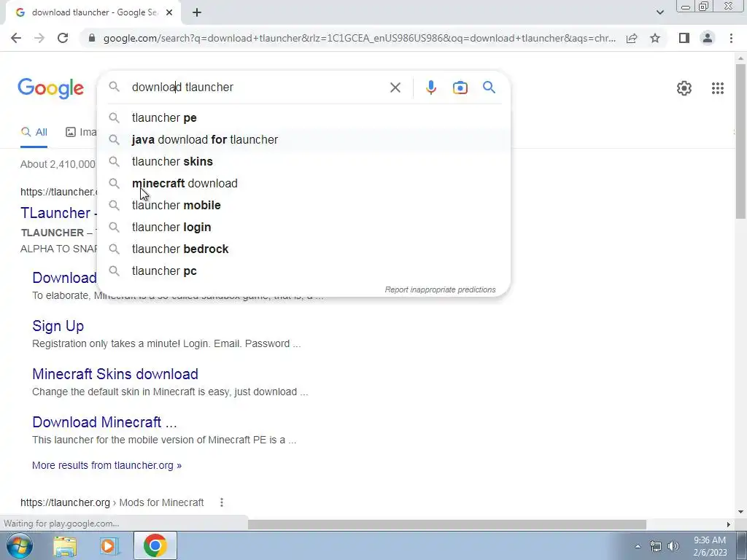The image size is (747, 560).
Task: Open Chrome's three-dot menu
Action: tap(731, 38)
